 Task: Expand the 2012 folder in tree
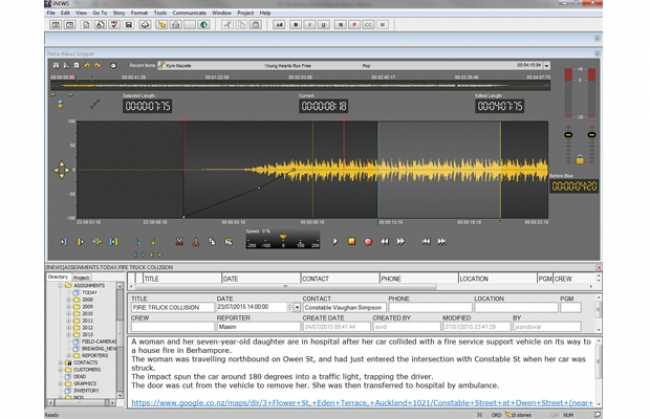[68, 328]
